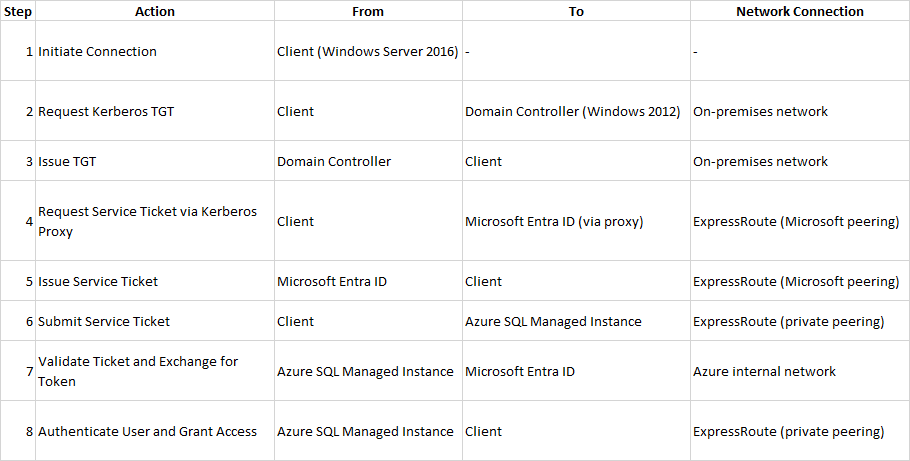Click 'Client' in the Issue Service Ticket row

(576, 281)
